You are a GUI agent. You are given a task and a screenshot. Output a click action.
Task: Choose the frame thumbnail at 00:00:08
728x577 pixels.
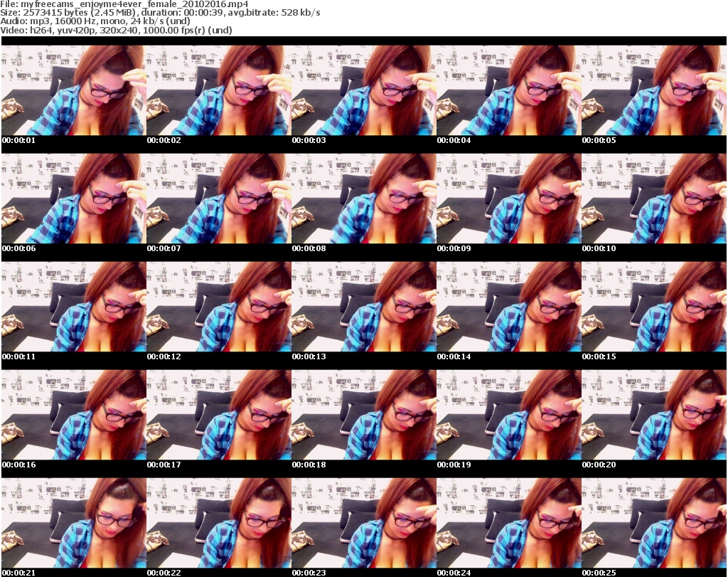point(363,198)
